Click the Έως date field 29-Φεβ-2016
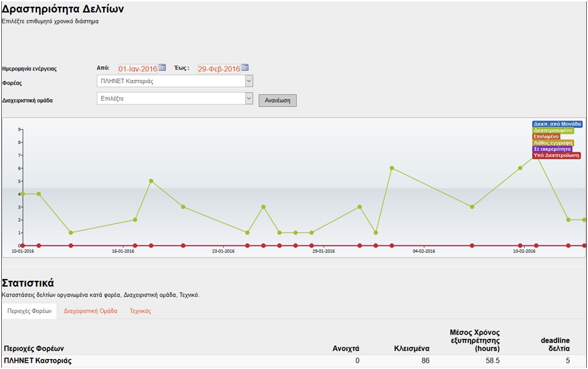The image size is (588, 369). pyautogui.click(x=219, y=69)
